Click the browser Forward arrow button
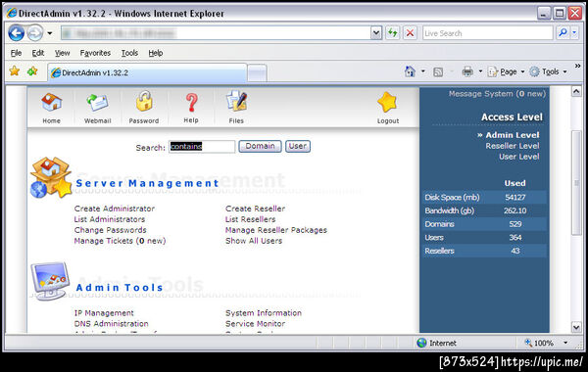 [35, 33]
